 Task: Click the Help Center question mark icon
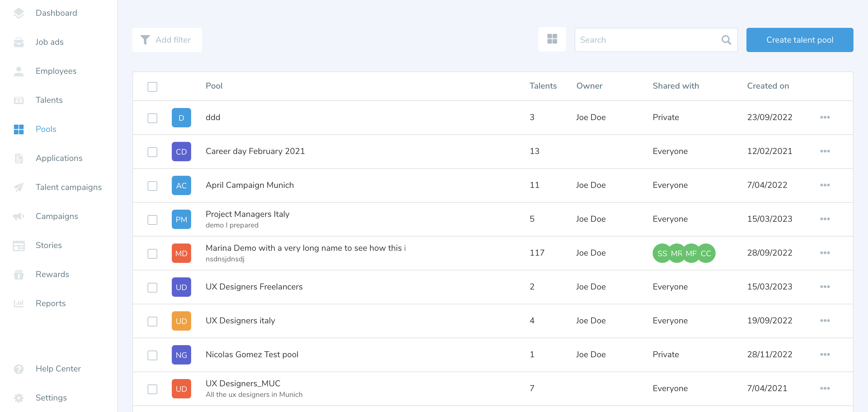[19, 369]
